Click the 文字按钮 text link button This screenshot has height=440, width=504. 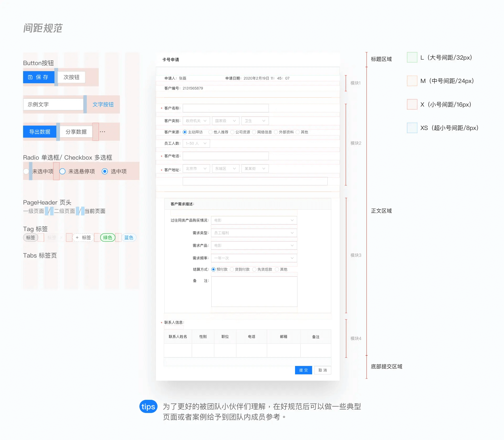(103, 104)
